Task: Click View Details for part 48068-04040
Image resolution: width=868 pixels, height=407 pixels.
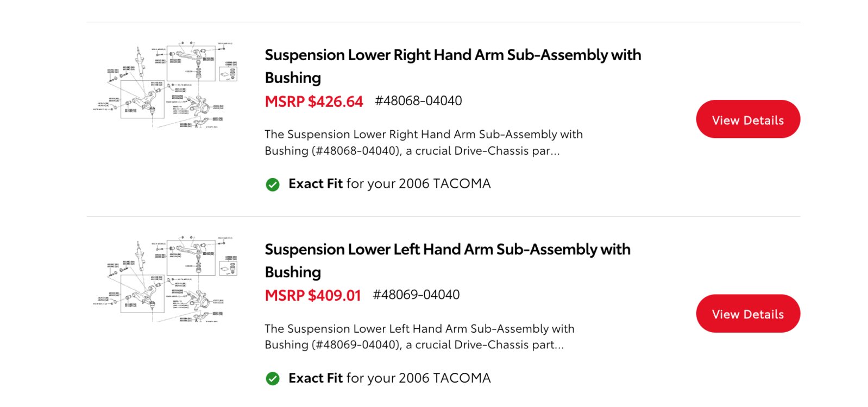Action: coord(747,119)
